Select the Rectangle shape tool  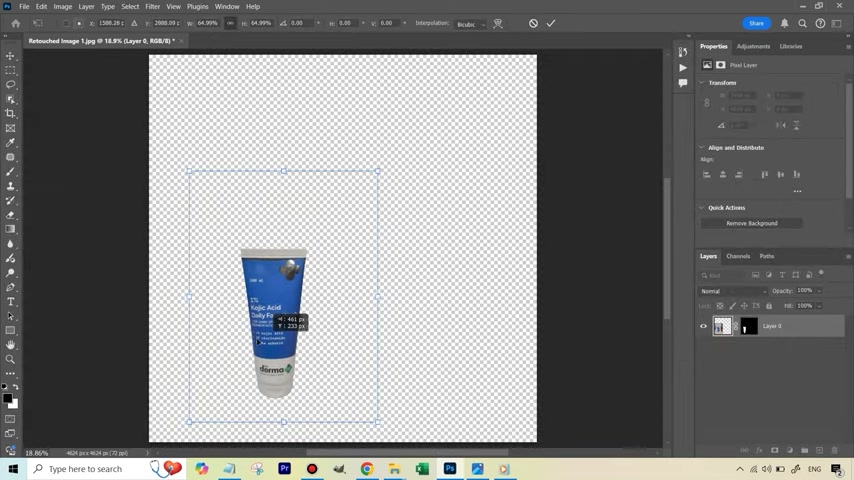10,331
